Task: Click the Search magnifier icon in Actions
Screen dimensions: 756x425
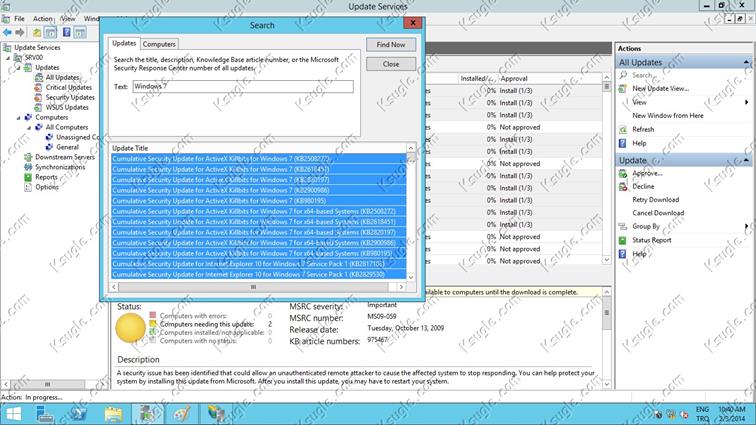Action: click(623, 75)
